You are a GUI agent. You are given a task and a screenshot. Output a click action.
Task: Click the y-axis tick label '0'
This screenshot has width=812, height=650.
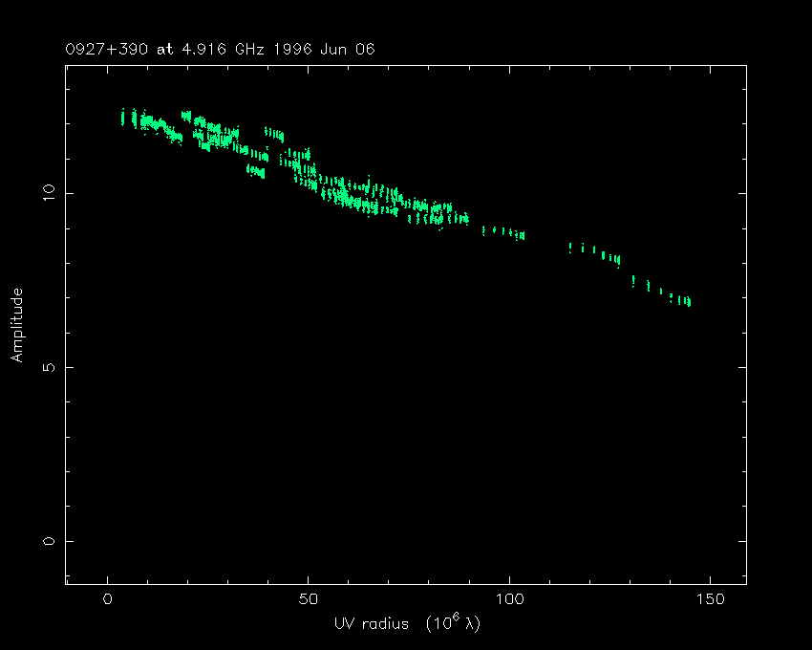(x=49, y=541)
